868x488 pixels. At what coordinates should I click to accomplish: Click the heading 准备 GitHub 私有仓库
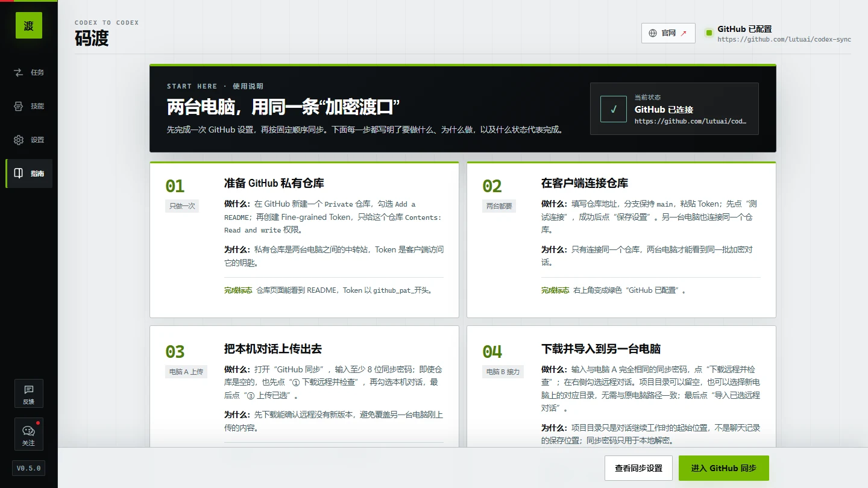pos(274,183)
